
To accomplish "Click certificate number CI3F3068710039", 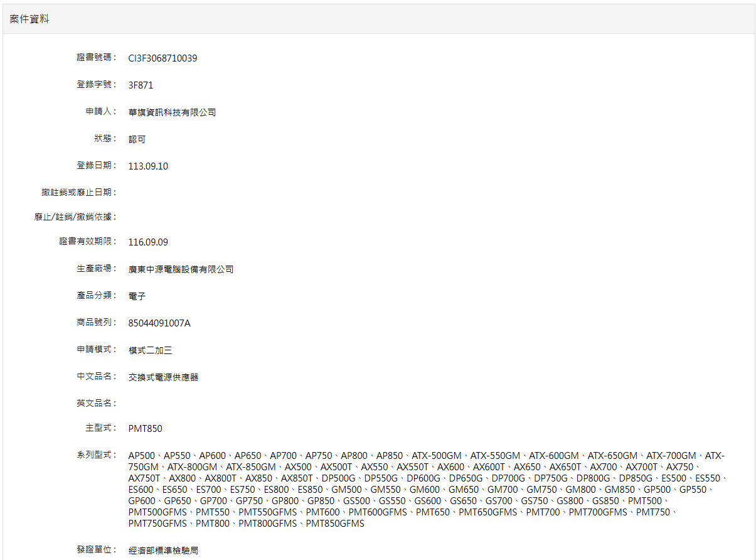I will click(x=162, y=58).
